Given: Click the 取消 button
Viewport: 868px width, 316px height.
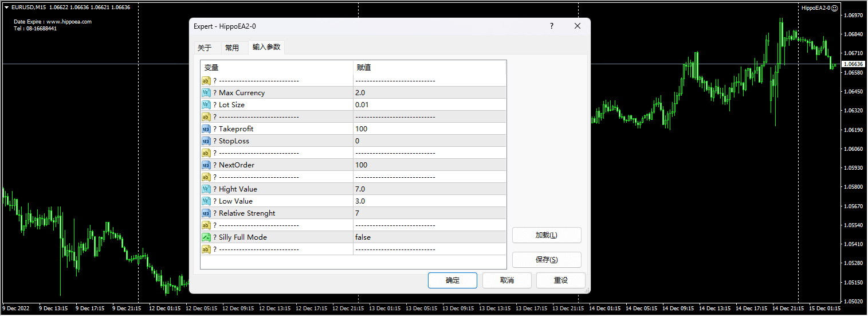Looking at the screenshot, I should 506,280.
